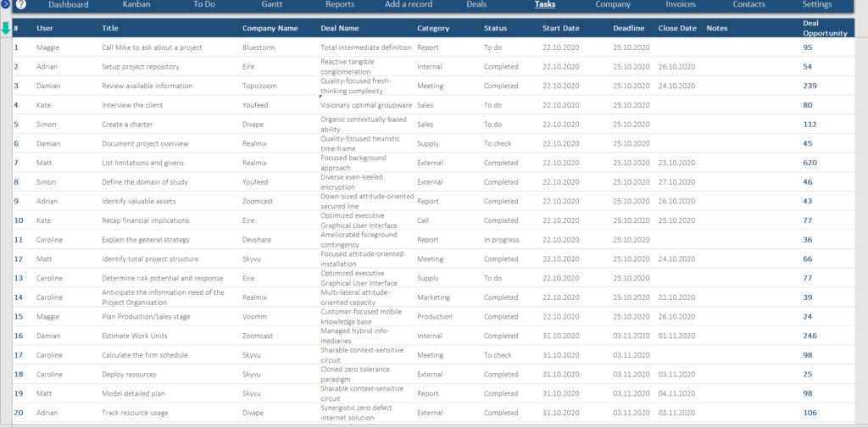Click the Add a record button
This screenshot has width=868, height=428.
click(x=409, y=5)
